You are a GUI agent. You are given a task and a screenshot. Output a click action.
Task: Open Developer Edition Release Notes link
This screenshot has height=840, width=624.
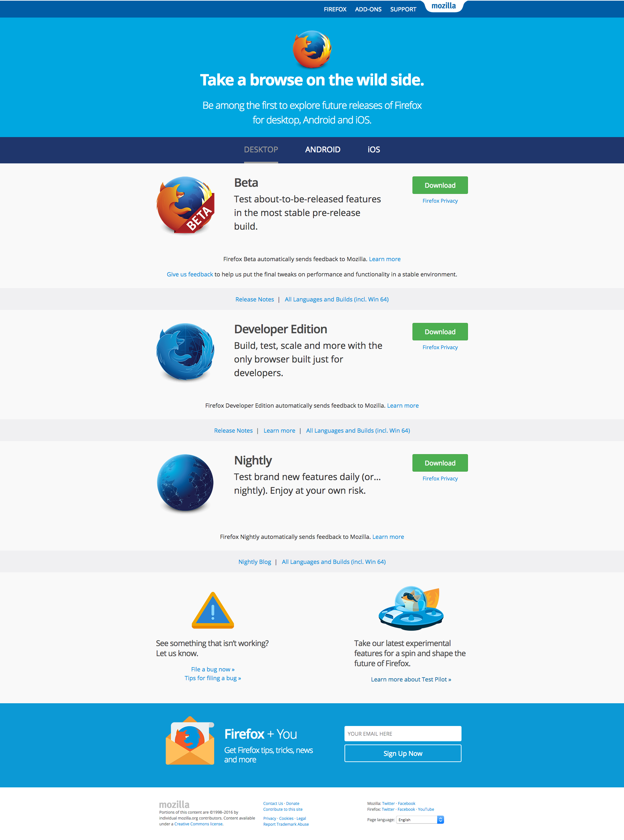tap(233, 430)
